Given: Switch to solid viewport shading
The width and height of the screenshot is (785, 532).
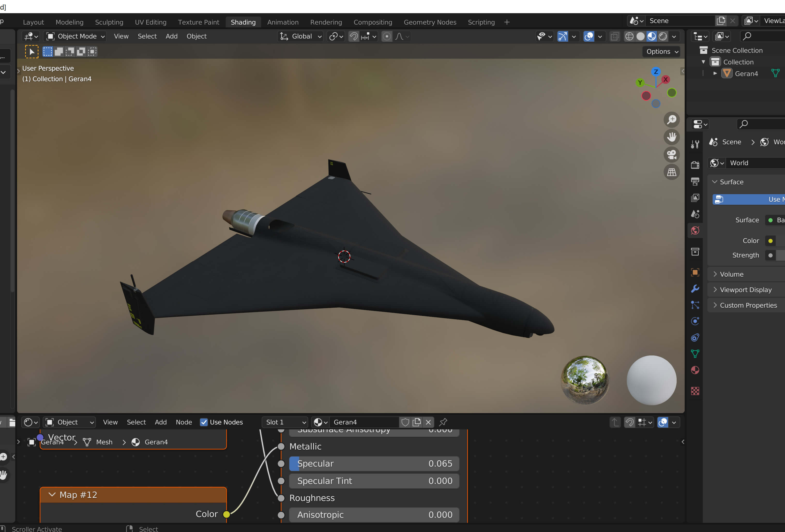Looking at the screenshot, I should [x=640, y=36].
